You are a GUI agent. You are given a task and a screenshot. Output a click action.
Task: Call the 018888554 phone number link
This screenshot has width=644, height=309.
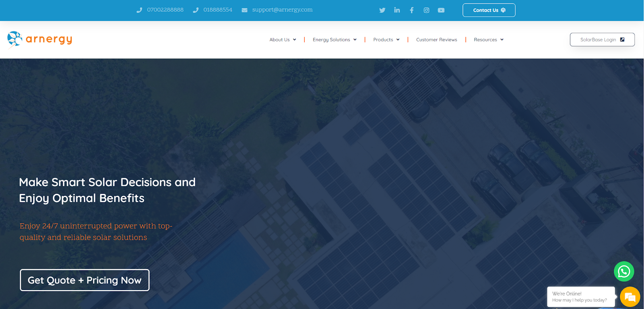tap(218, 10)
